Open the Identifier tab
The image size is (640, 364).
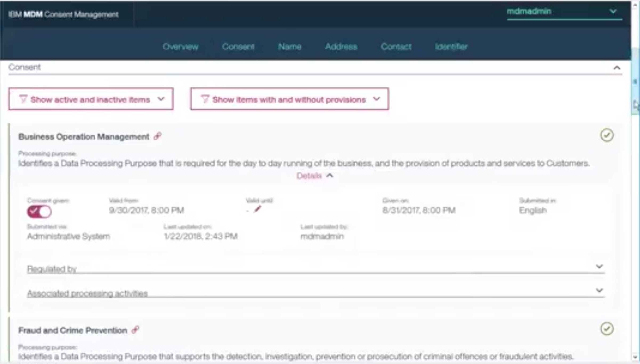pos(451,47)
